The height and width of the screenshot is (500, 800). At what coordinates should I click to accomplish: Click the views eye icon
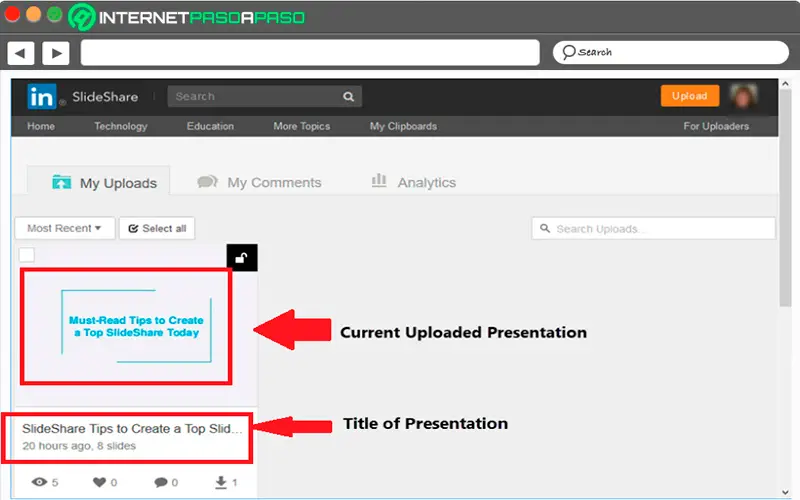click(x=39, y=482)
